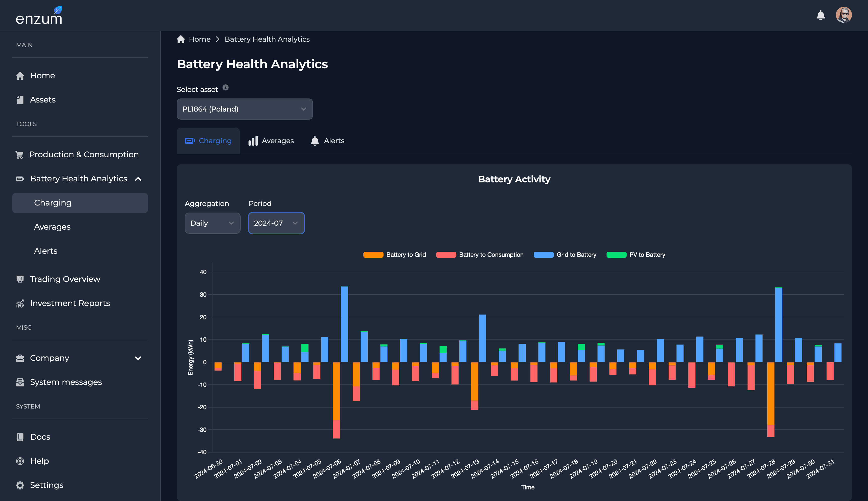Open the 2024-07 period selector
This screenshot has width=868, height=501.
click(x=276, y=223)
